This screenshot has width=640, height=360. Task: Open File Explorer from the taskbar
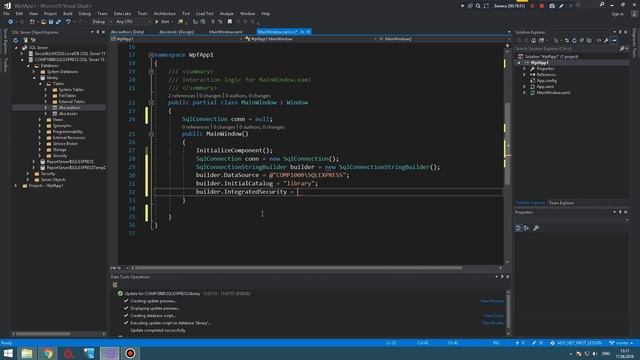click(27, 353)
